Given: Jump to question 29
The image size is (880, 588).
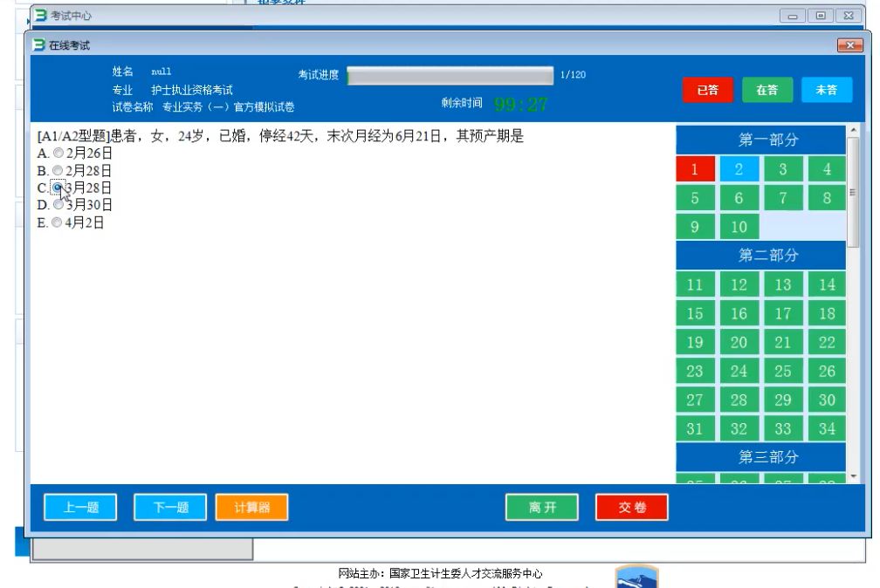Looking at the screenshot, I should [783, 400].
